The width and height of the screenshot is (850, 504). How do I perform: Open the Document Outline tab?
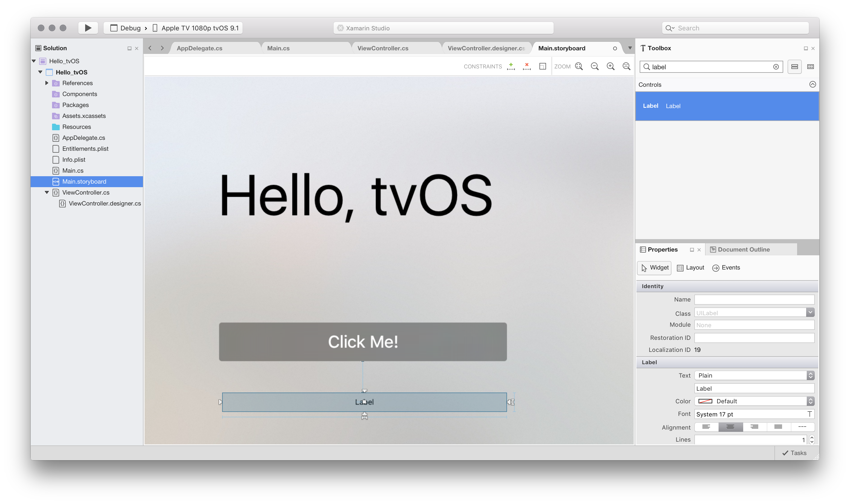744,249
